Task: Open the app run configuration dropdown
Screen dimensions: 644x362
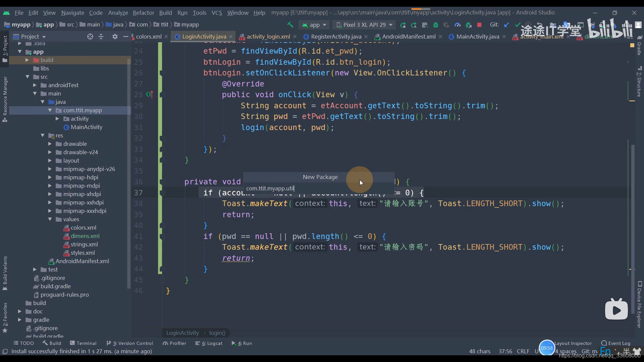Action: (314, 25)
